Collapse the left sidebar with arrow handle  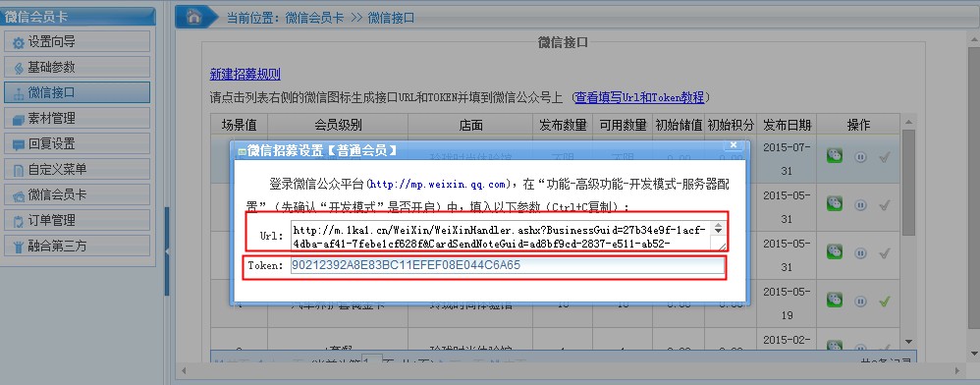pyautogui.click(x=167, y=250)
